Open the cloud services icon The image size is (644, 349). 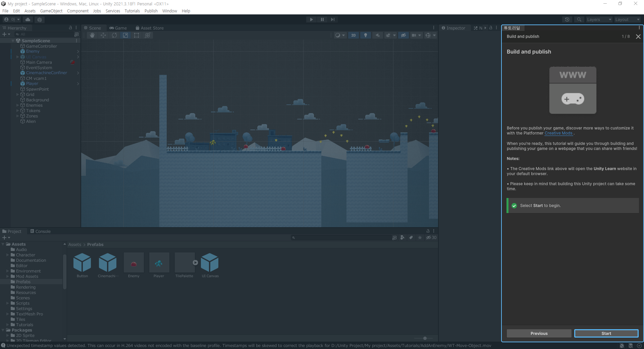pos(28,19)
